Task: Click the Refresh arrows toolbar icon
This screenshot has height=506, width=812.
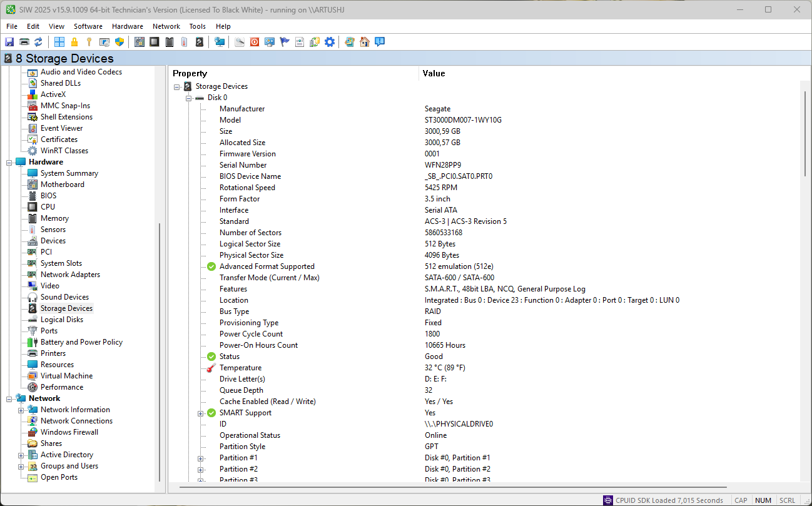Action: 39,42
